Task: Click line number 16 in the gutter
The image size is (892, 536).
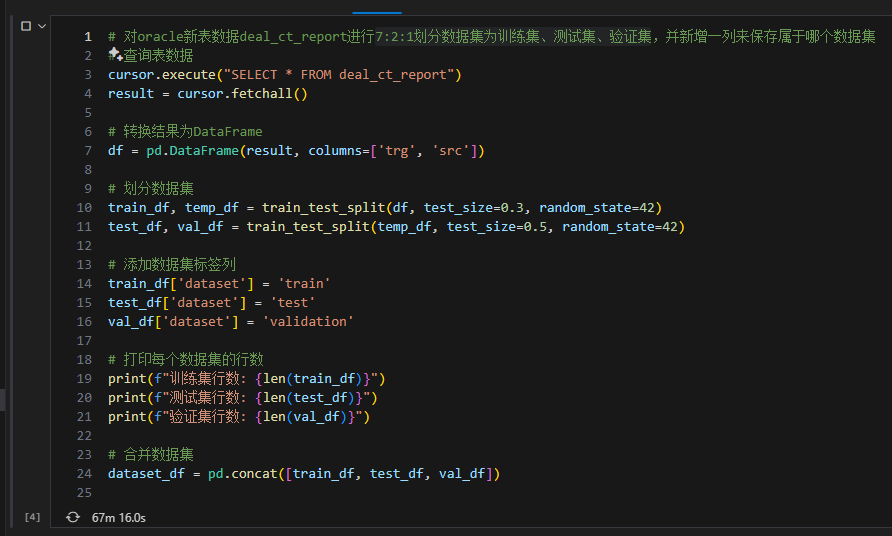Action: [84, 321]
